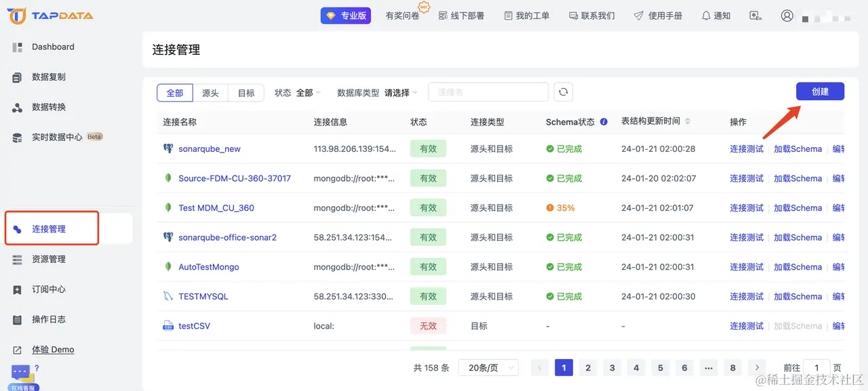Viewport: 868px width, 391px height.
Task: Open the user account avatar
Action: click(x=787, y=16)
